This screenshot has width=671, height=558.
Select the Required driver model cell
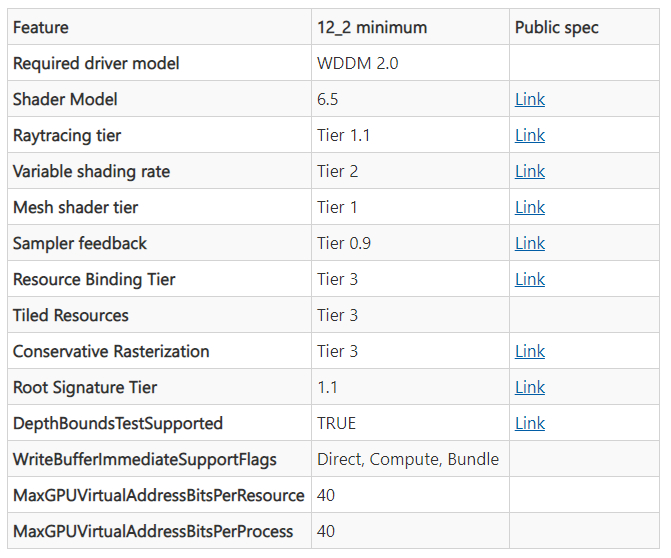[96, 64]
